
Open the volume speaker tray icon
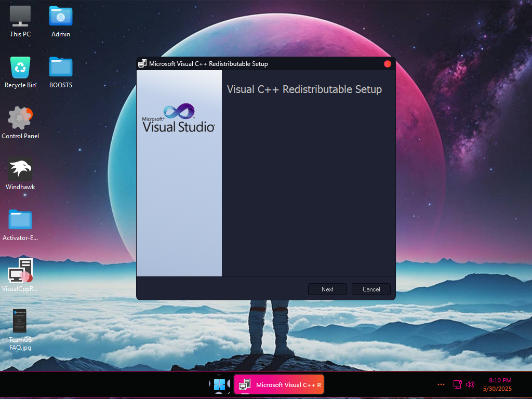tap(470, 384)
